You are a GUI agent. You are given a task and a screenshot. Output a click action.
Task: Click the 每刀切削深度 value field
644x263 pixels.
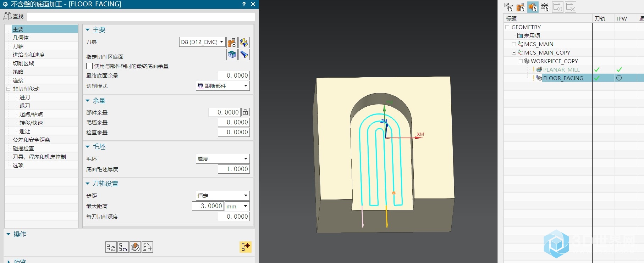click(233, 217)
